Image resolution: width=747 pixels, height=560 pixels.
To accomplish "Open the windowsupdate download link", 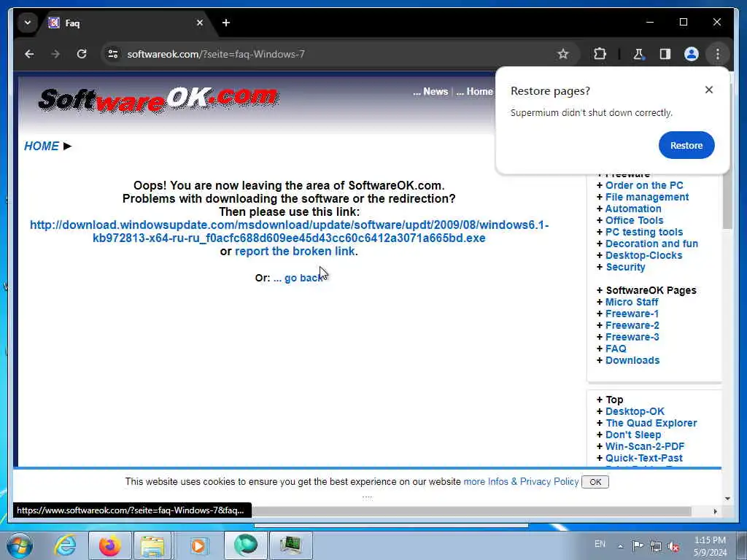I will (x=289, y=231).
